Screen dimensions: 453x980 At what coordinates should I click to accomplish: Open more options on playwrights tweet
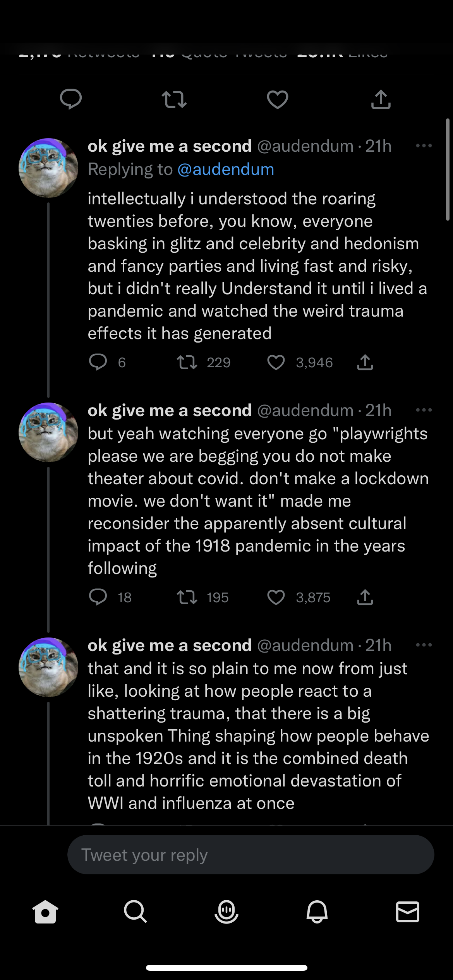(424, 410)
